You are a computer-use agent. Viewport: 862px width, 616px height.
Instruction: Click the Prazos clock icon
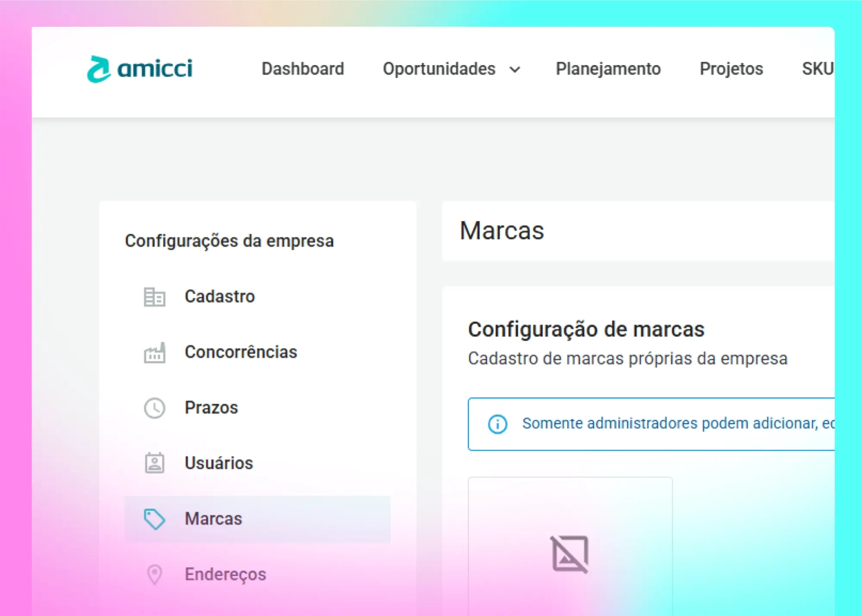[x=154, y=408]
